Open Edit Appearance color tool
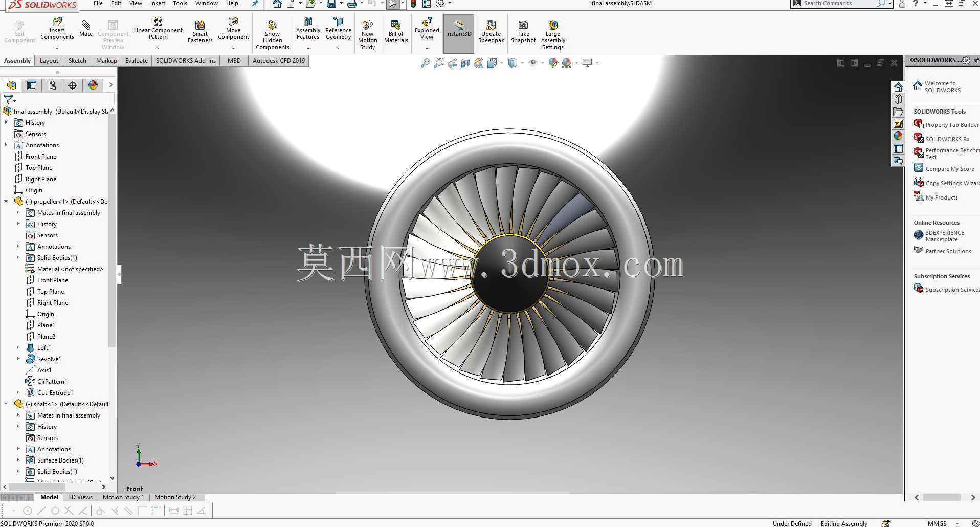 (x=553, y=63)
